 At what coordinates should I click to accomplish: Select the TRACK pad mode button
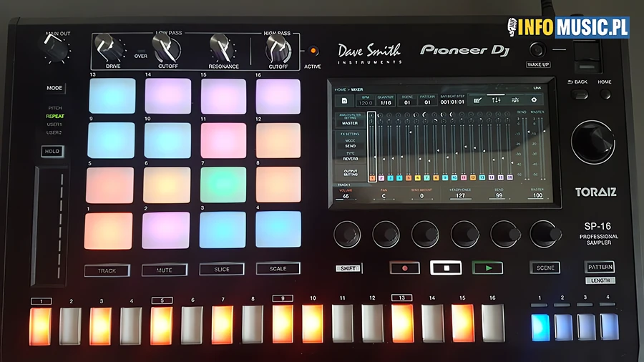pos(107,271)
